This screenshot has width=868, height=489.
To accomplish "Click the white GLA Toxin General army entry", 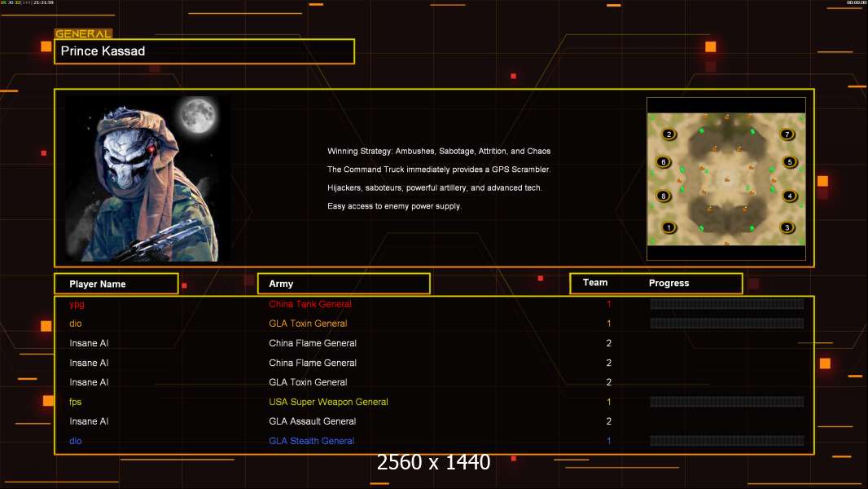I will pyautogui.click(x=308, y=382).
